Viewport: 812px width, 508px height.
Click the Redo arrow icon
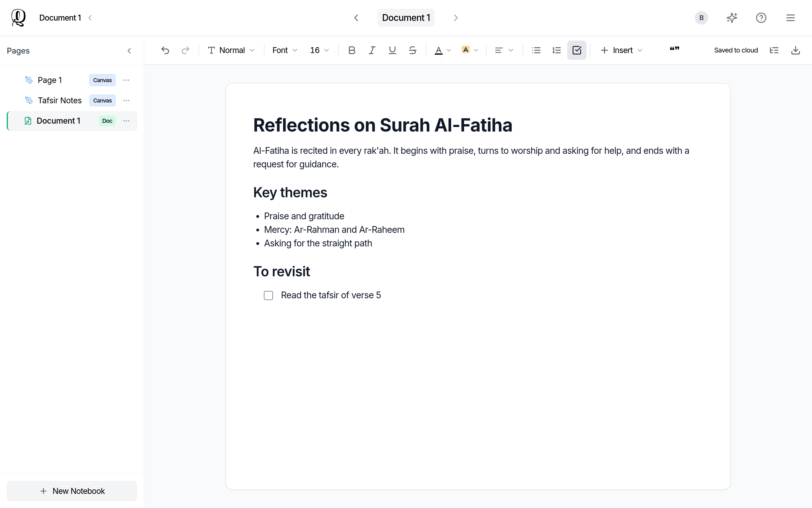[185, 51]
